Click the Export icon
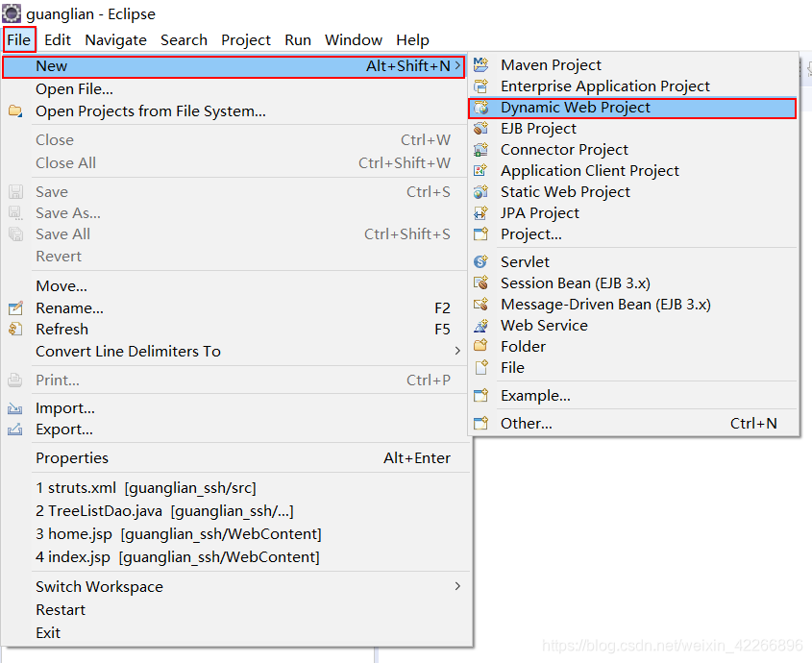This screenshot has width=812, height=663. pos(15,430)
